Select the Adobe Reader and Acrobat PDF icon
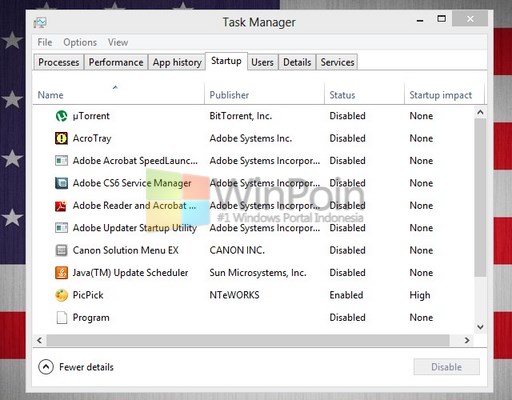The image size is (512, 400). [x=61, y=206]
